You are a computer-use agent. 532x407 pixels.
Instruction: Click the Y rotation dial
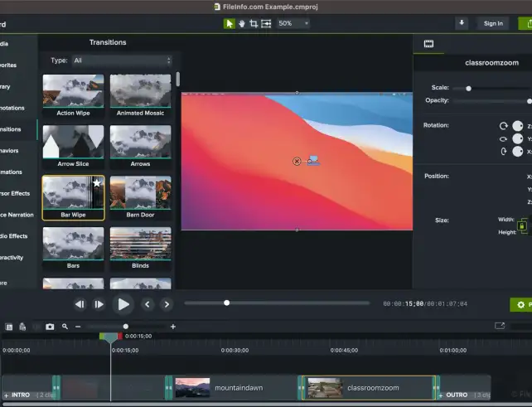pyautogui.click(x=517, y=138)
